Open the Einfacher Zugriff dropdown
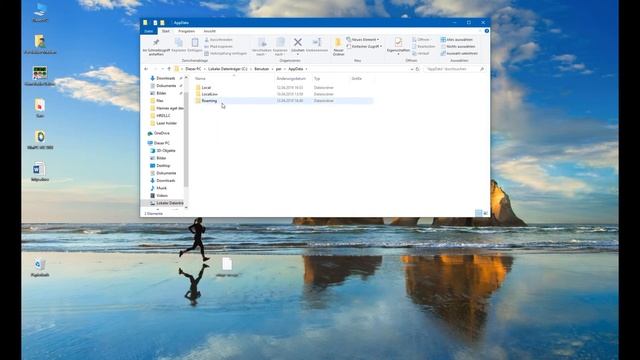 click(364, 47)
